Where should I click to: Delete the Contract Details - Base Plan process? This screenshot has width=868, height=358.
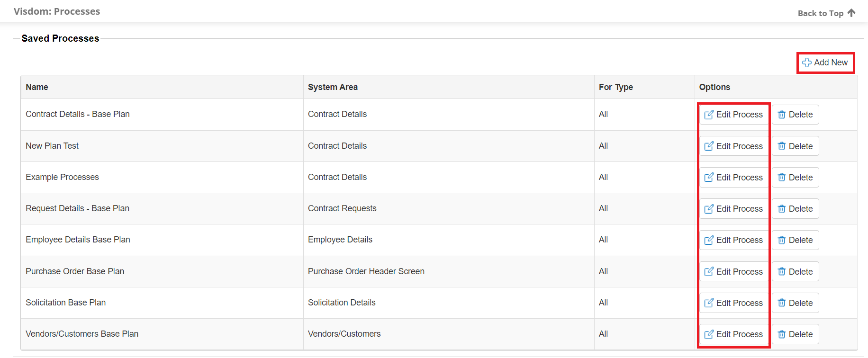[796, 115]
